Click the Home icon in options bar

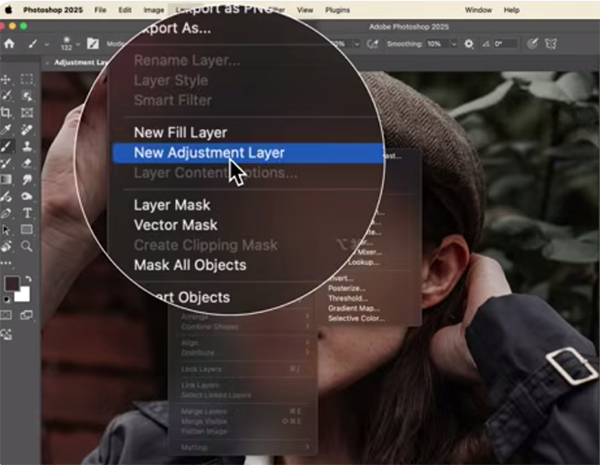[9, 44]
